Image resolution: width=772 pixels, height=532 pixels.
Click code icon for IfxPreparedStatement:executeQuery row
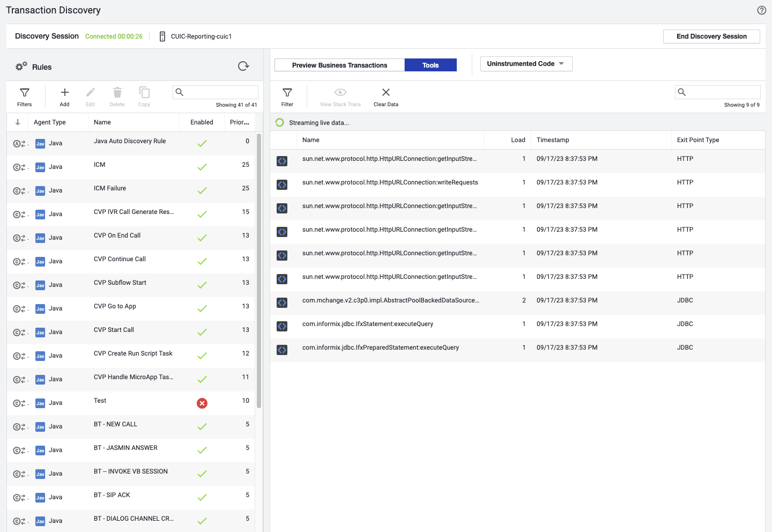point(282,350)
